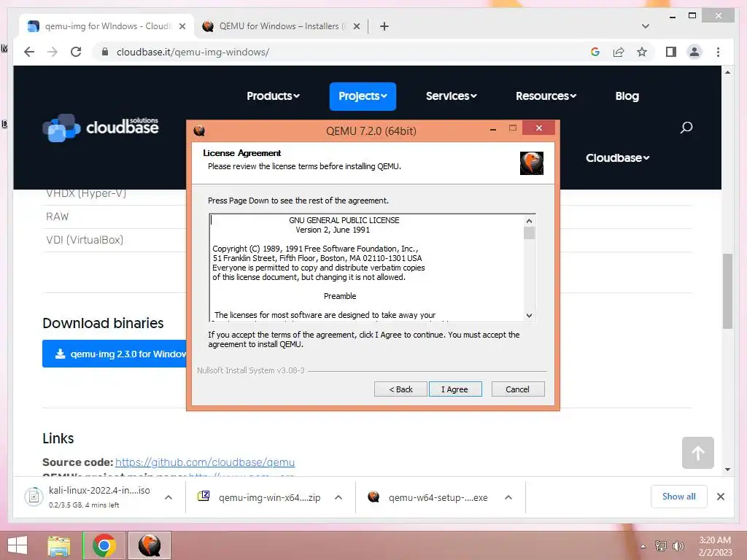This screenshot has height=560, width=747.
Task: Open Chrome three-dot menu
Action: 718,52
